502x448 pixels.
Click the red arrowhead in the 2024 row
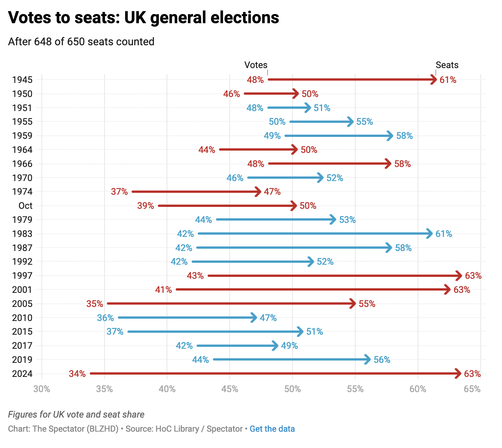459,374
